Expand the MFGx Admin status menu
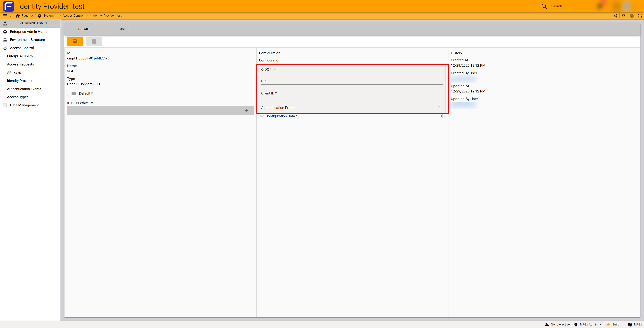The image size is (644, 328). [601, 324]
